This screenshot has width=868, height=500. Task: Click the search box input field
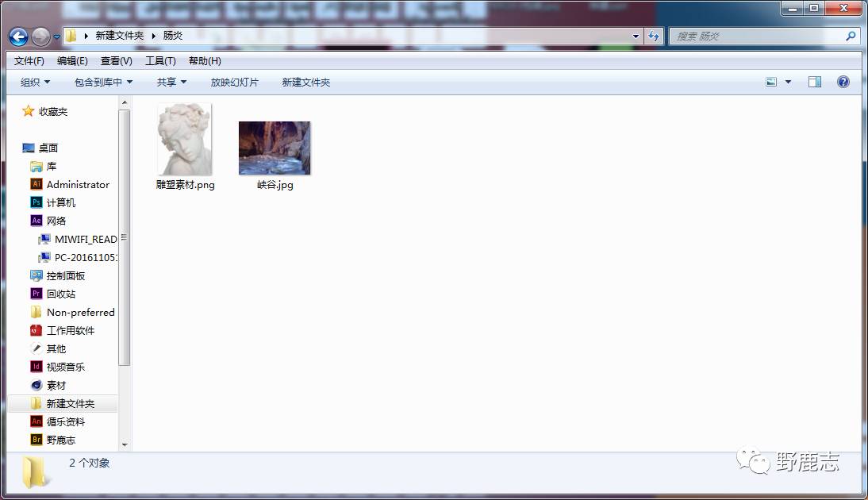758,37
